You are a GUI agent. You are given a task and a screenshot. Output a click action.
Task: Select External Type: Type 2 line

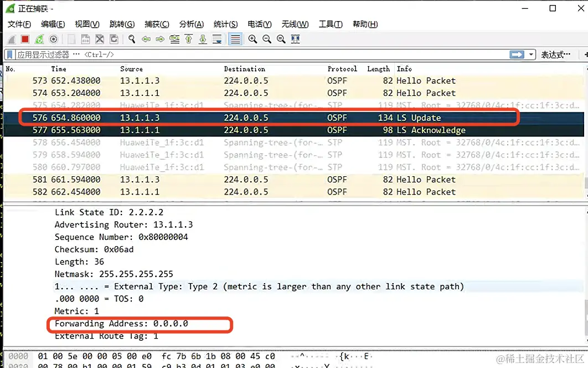[x=259, y=287]
